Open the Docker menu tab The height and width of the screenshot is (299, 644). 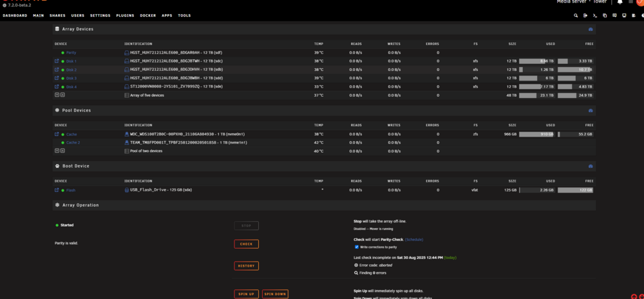[x=148, y=15]
